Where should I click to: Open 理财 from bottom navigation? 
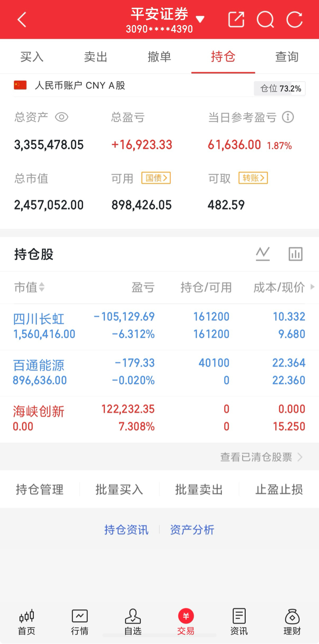point(292,622)
